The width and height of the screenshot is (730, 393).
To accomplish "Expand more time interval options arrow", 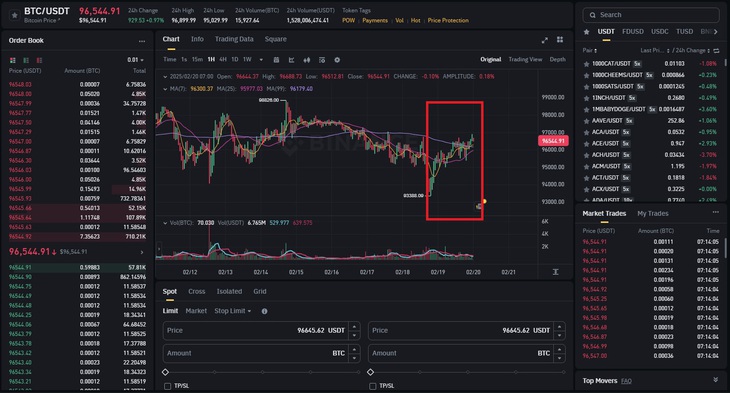I will click(x=261, y=60).
